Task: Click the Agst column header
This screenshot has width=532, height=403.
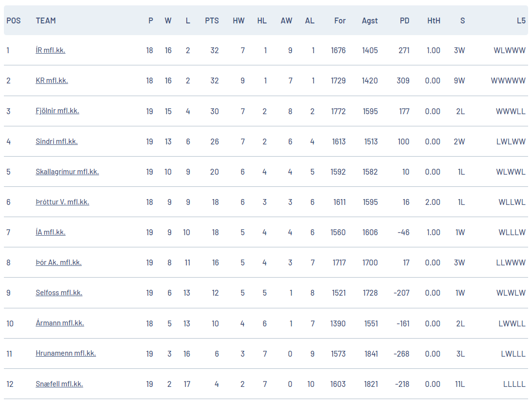Action: pos(370,20)
